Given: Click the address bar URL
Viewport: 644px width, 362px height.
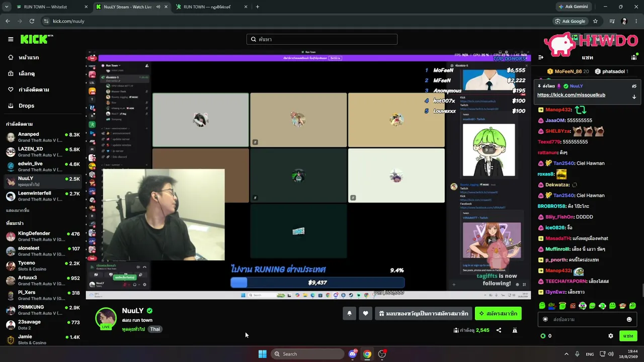Looking at the screenshot, I should (68, 21).
